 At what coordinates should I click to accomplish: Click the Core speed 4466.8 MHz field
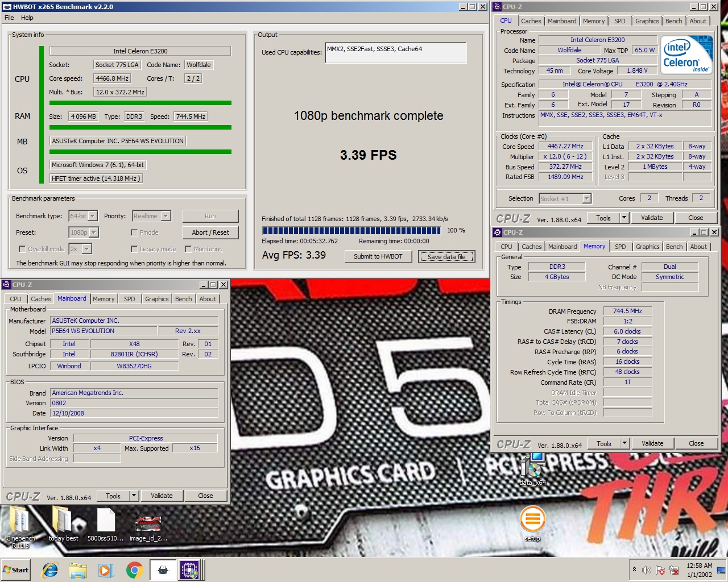[113, 78]
